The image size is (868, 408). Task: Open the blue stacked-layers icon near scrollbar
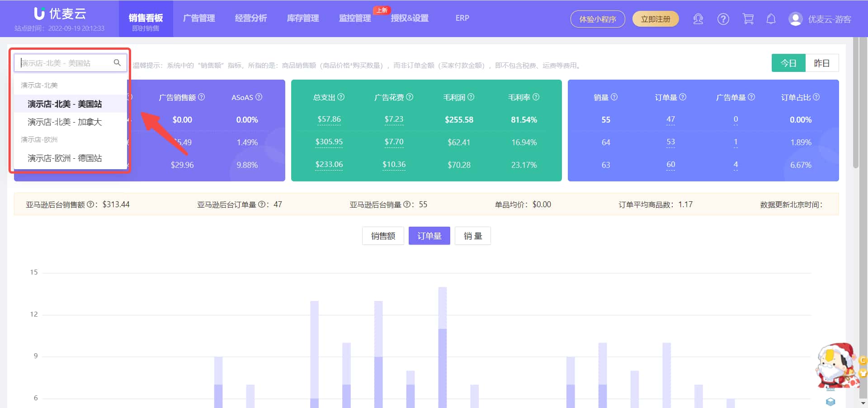[830, 401]
